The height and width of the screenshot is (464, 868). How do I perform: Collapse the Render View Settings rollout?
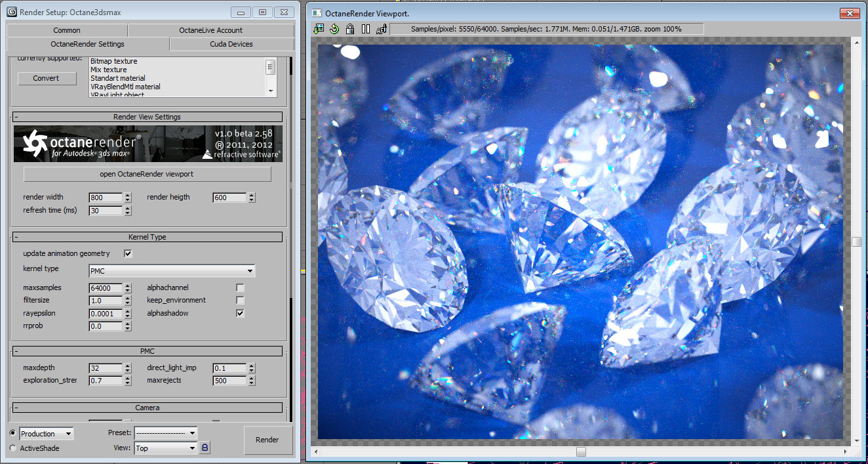pos(148,117)
